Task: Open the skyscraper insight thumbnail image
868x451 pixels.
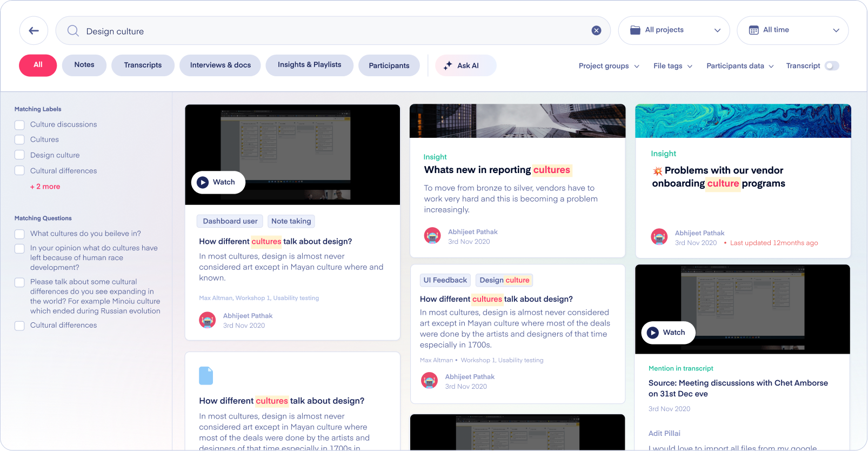Action: click(x=517, y=121)
